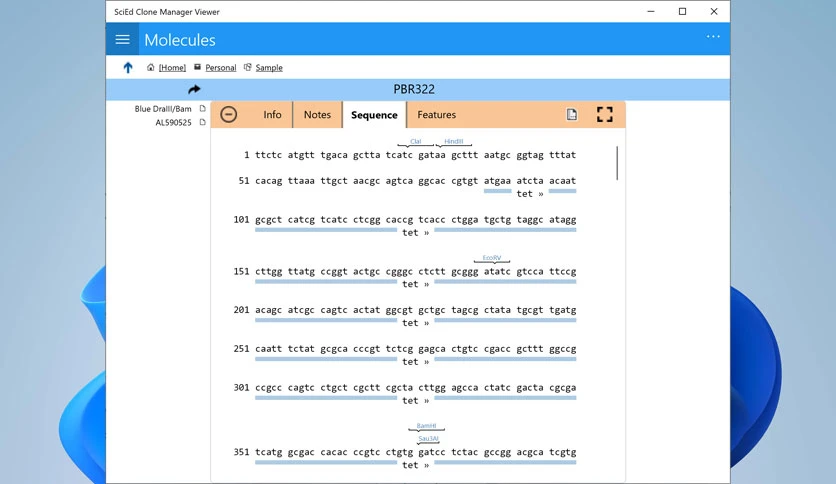Open the more options ellipsis menu
The width and height of the screenshot is (836, 484).
(x=713, y=36)
